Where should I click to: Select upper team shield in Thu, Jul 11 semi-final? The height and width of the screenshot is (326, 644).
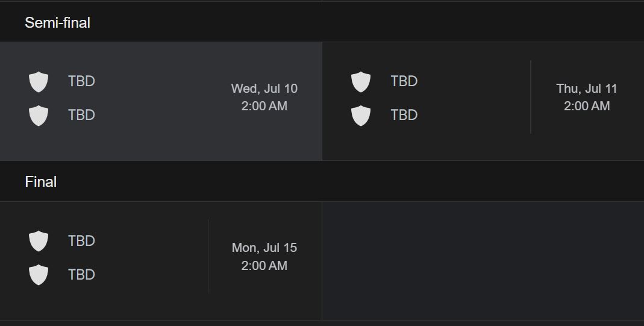pos(361,82)
